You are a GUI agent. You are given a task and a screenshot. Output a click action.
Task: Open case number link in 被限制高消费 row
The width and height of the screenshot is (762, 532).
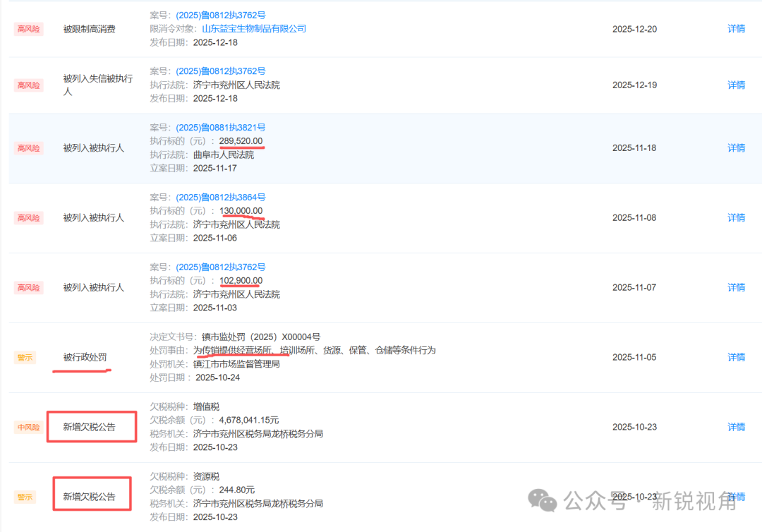tap(220, 16)
